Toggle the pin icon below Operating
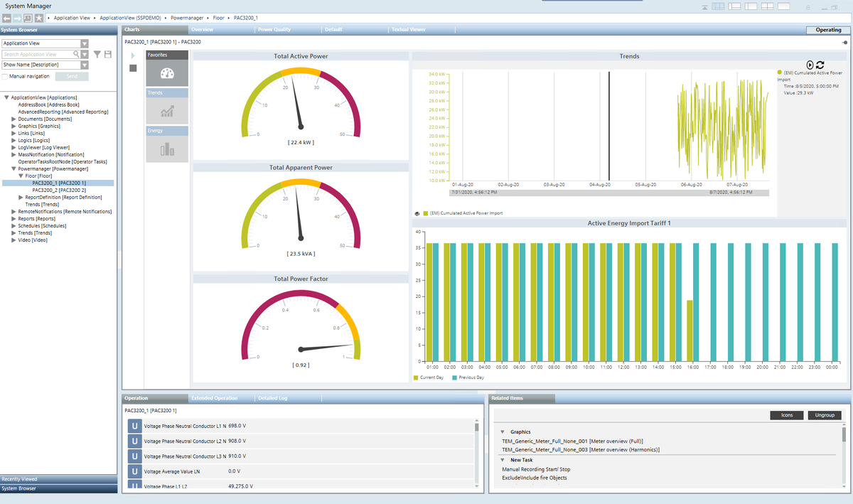 (844, 43)
